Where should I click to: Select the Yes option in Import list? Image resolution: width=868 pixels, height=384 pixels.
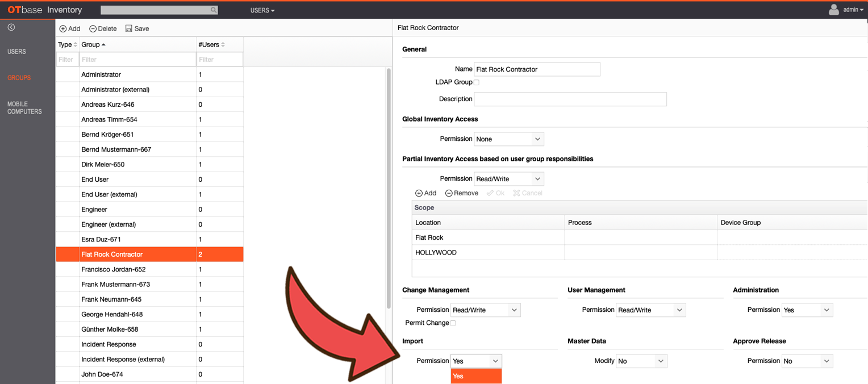click(476, 376)
